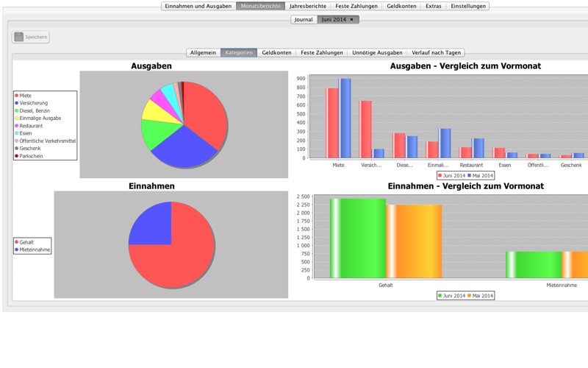Click Juni 2014 in Einnahmen comparison legend
Viewport: 588px width, 368px height.
[x=451, y=296]
